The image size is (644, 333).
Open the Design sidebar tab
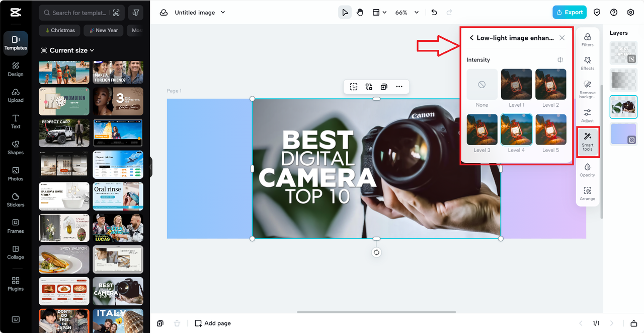[x=16, y=69]
